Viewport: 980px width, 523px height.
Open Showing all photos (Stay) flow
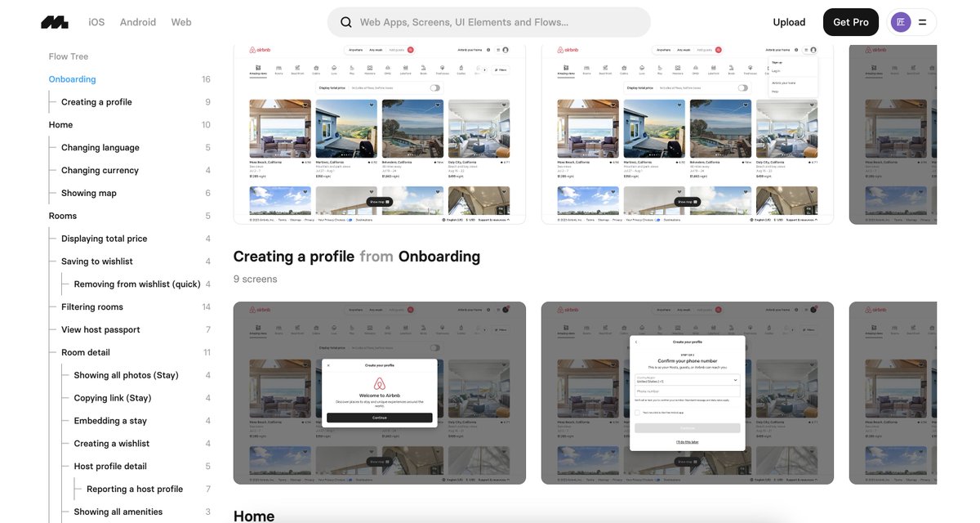(x=127, y=375)
